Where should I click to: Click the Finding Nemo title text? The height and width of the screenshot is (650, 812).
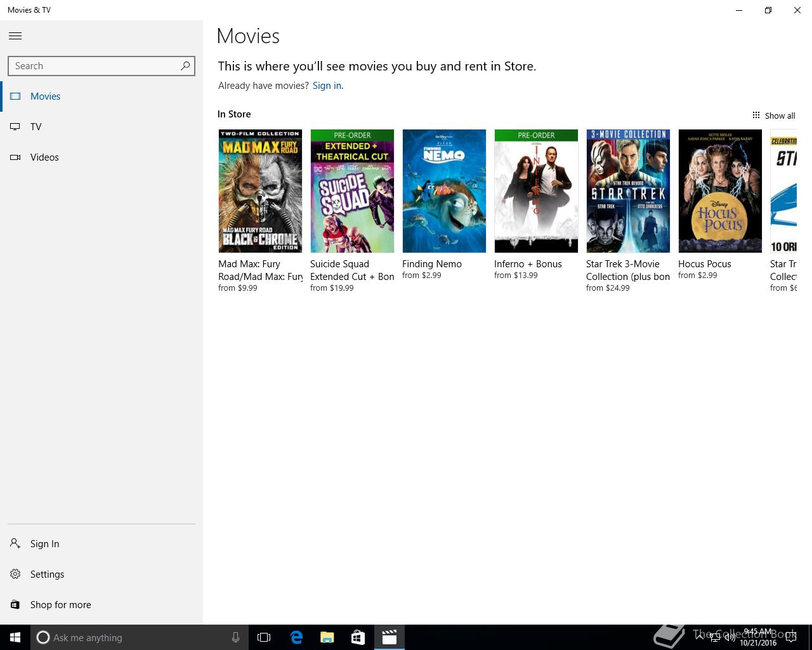pyautogui.click(x=432, y=264)
